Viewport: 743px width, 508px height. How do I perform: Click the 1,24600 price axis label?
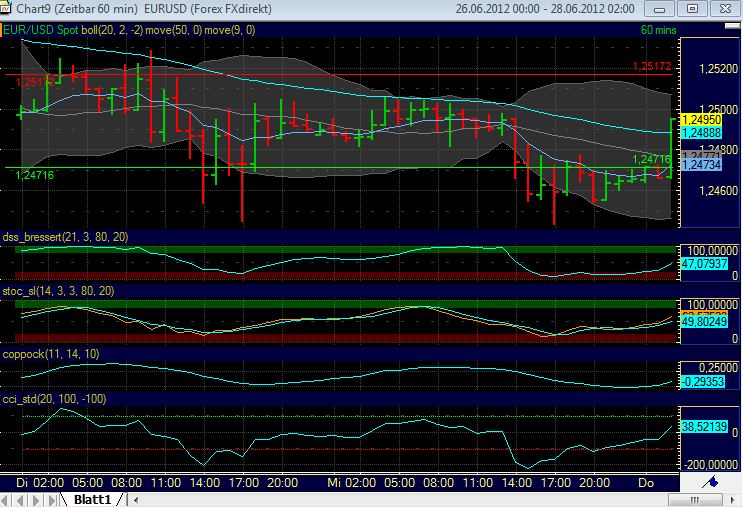[x=718, y=191]
